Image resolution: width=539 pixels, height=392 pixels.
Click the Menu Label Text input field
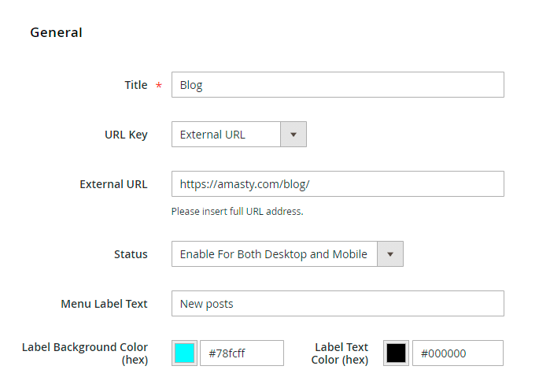coord(337,304)
